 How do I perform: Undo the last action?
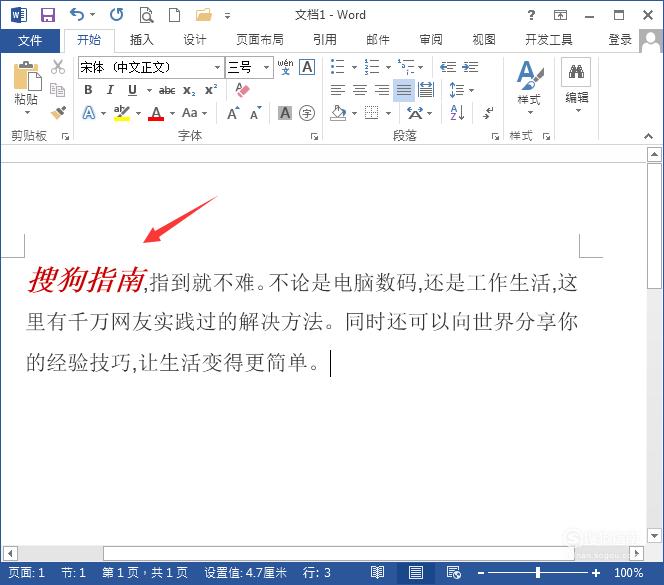point(77,15)
